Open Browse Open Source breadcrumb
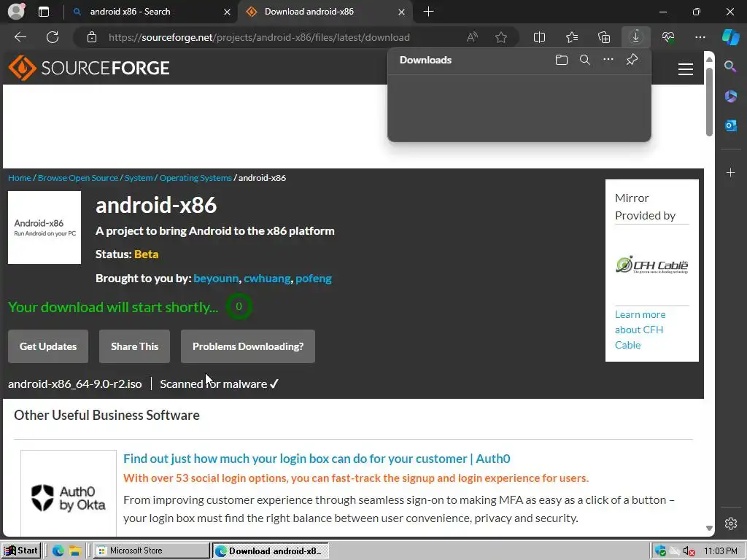The width and height of the screenshot is (747, 560). click(77, 178)
